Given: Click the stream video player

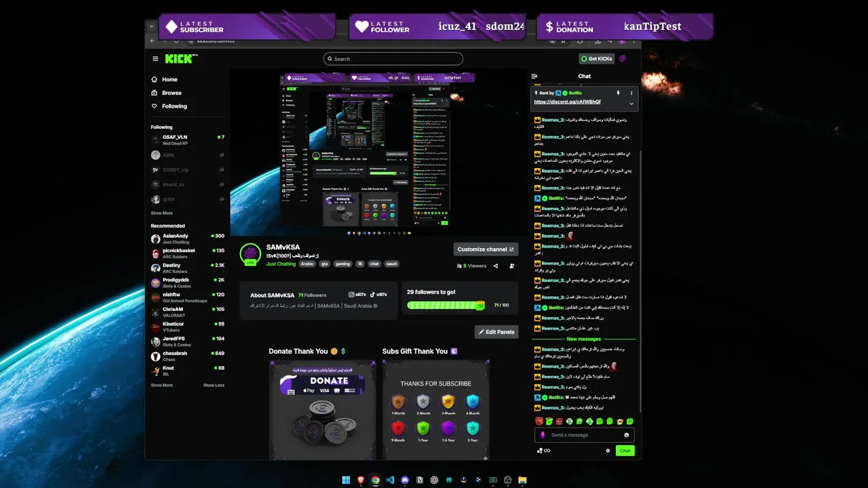Looking at the screenshot, I should coord(379,152).
